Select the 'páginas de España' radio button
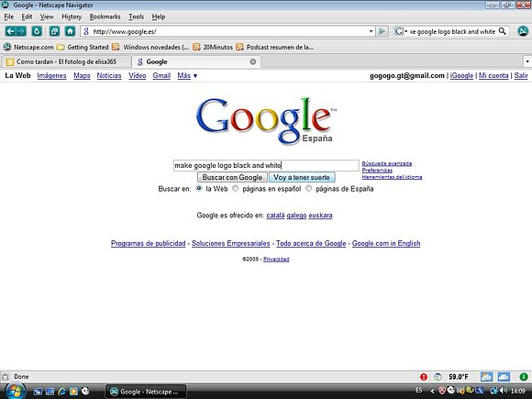The width and height of the screenshot is (532, 399). pos(308,188)
